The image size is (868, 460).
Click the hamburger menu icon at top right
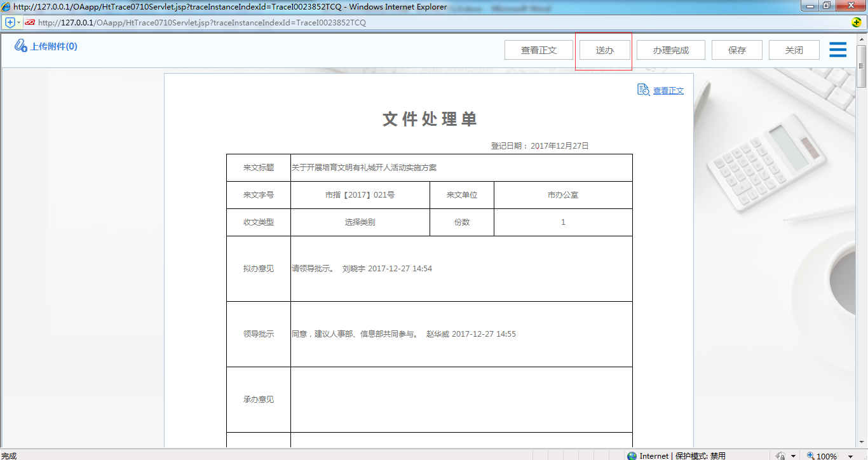837,50
